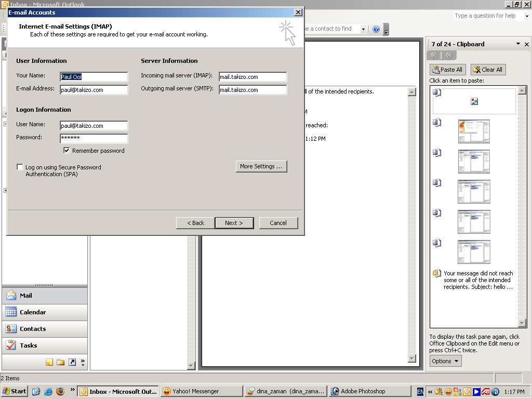Click Clear All in Clipboard pane
This screenshot has width=532, height=399.
click(488, 70)
